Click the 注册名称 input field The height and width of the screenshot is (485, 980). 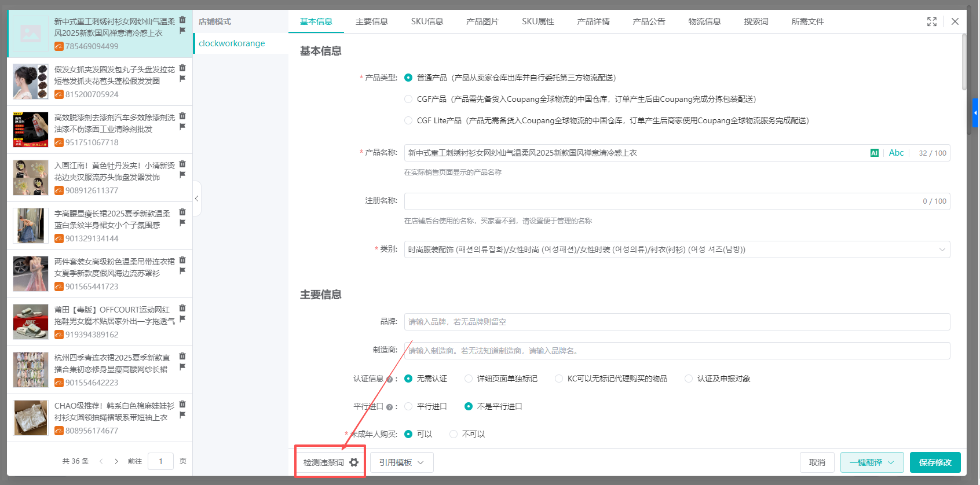tap(677, 201)
